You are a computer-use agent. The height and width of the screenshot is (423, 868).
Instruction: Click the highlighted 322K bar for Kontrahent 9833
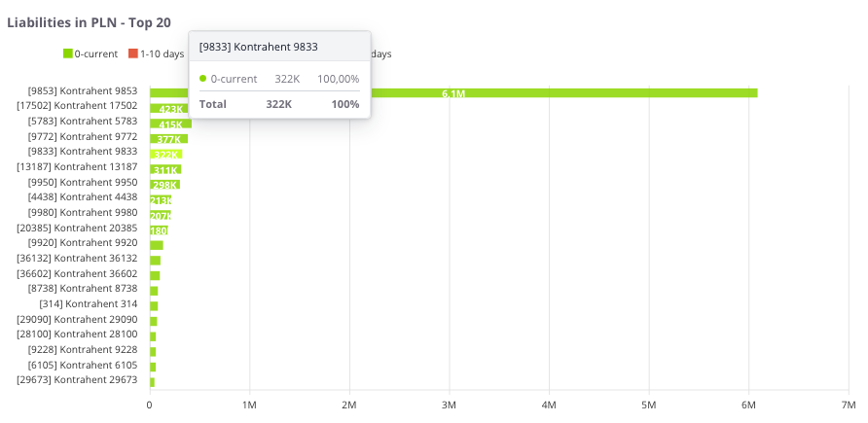pos(165,155)
